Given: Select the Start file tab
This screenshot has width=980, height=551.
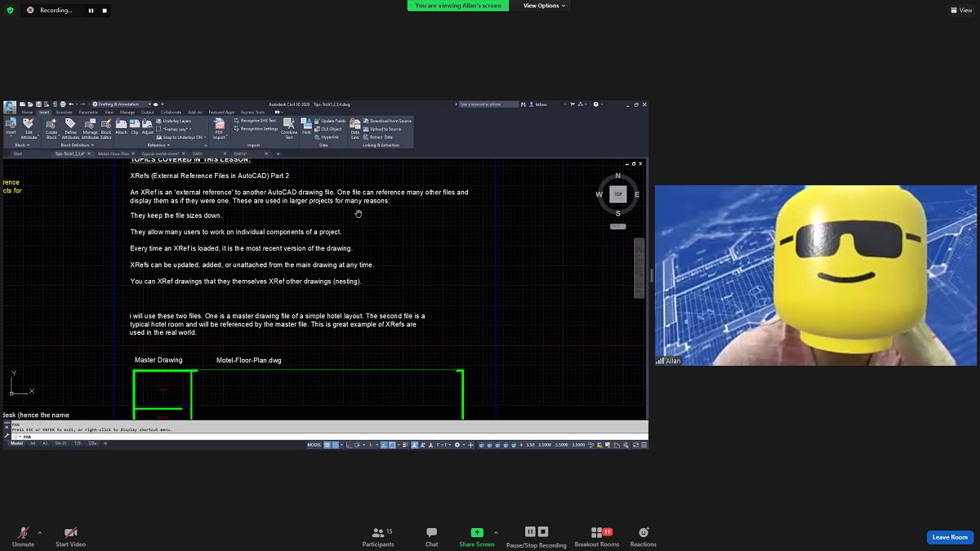Looking at the screenshot, I should click(x=18, y=153).
